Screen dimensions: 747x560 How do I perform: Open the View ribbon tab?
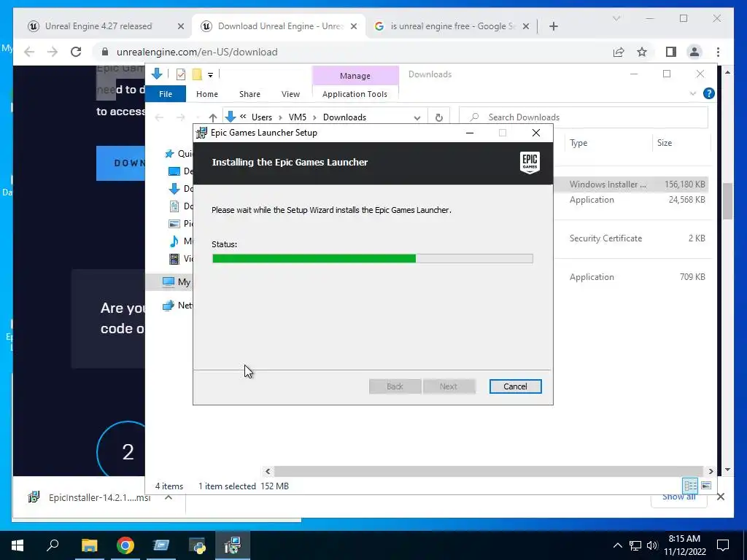point(290,94)
